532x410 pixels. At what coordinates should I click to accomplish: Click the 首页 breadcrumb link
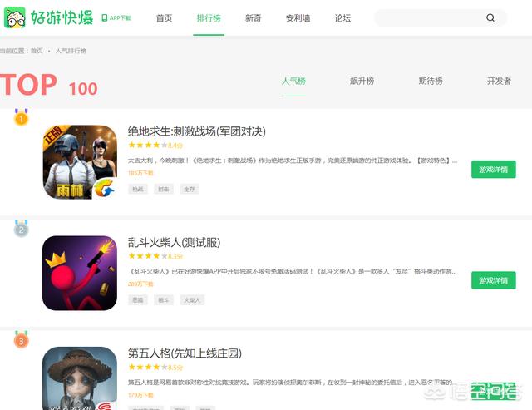click(x=37, y=51)
